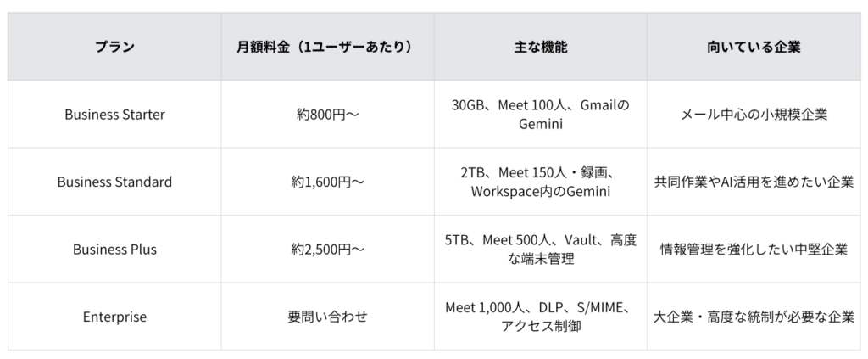Click the Meet 1,000人、DLP、S/MIME features cell
Viewport: 868px width, 359px height.
tap(540, 317)
